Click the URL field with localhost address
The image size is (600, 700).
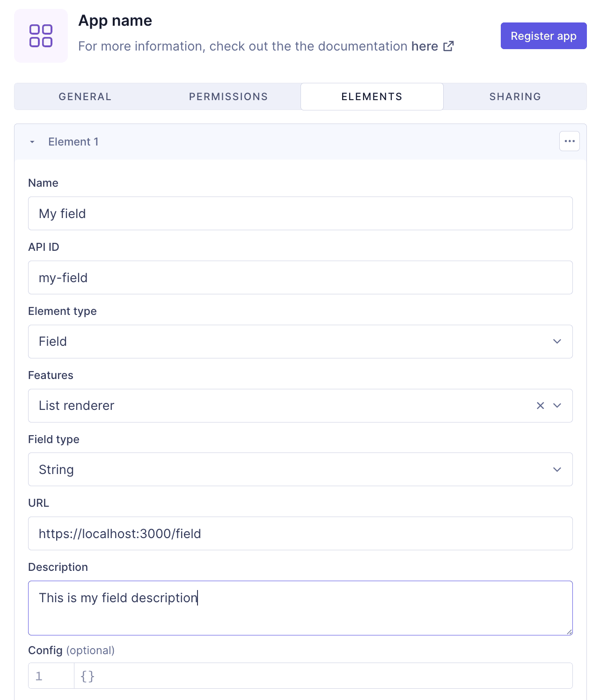(x=300, y=533)
